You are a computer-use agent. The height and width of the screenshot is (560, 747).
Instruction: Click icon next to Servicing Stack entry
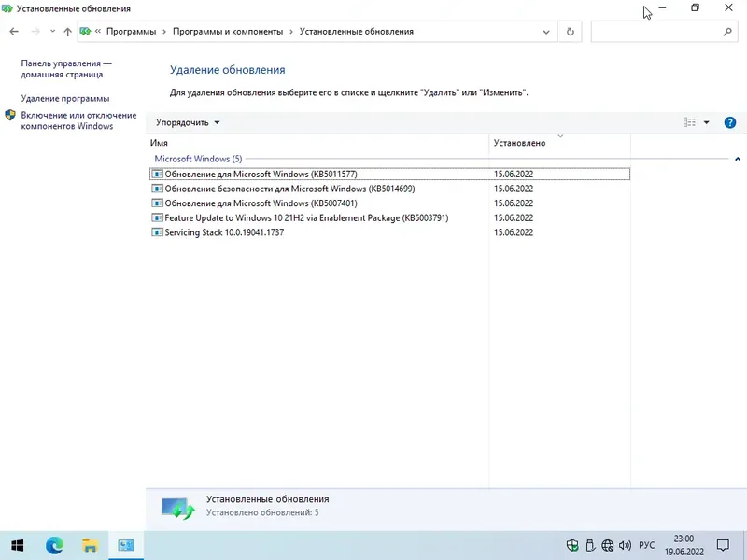coord(157,232)
